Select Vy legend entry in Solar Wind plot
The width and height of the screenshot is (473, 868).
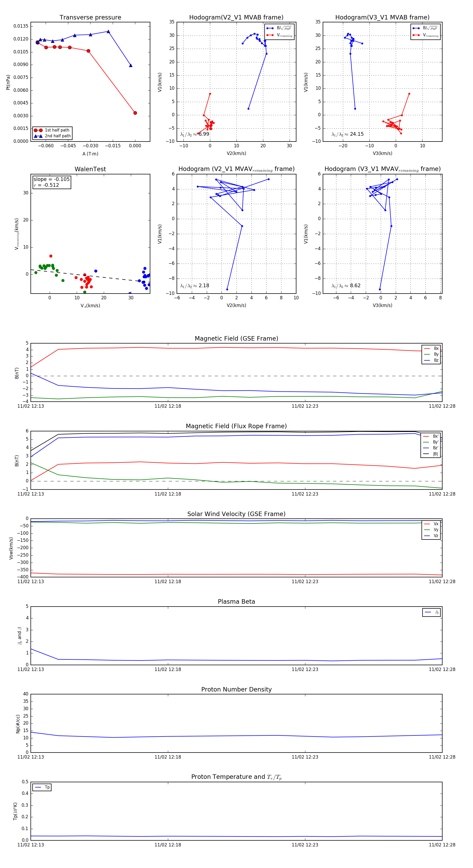(x=431, y=530)
